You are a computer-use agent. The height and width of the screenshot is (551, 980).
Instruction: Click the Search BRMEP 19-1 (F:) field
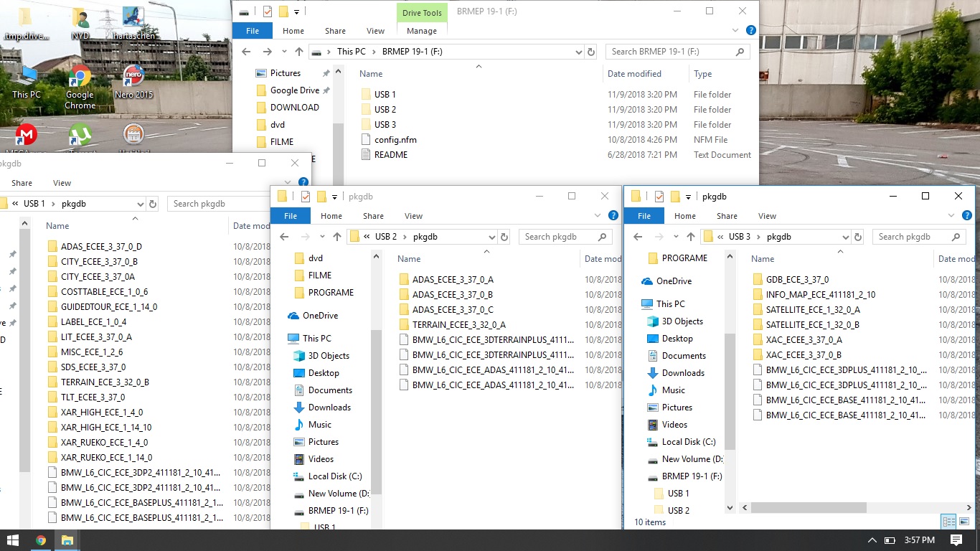point(679,52)
